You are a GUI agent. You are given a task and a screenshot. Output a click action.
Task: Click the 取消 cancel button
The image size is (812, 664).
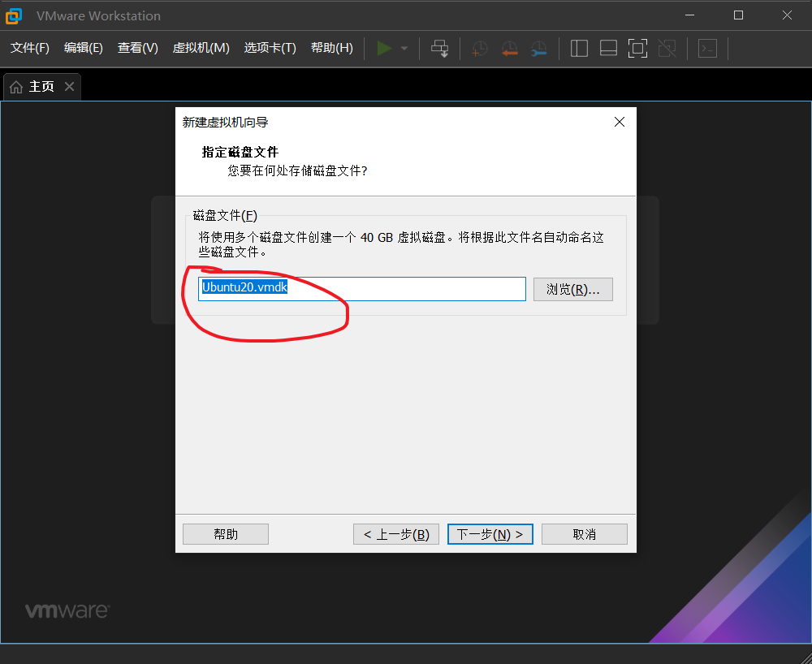coord(585,534)
